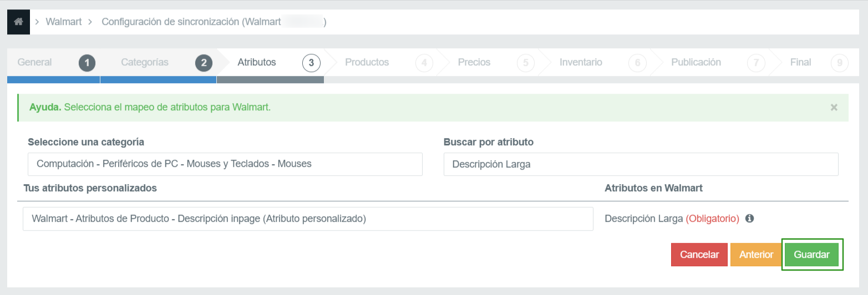Click step number 1 circle
This screenshot has height=295, width=868.
(87, 63)
